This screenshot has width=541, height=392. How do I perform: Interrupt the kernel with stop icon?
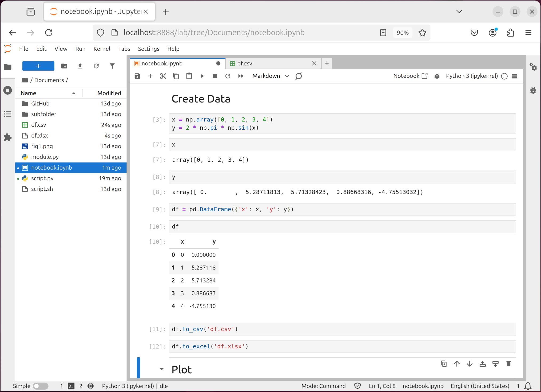(x=215, y=76)
